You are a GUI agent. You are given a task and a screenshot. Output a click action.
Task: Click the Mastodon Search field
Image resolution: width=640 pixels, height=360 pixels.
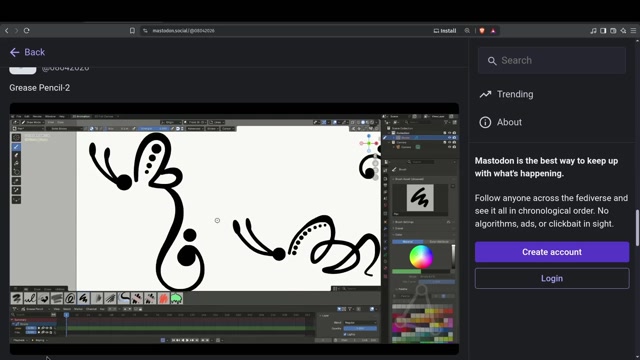[x=552, y=60]
